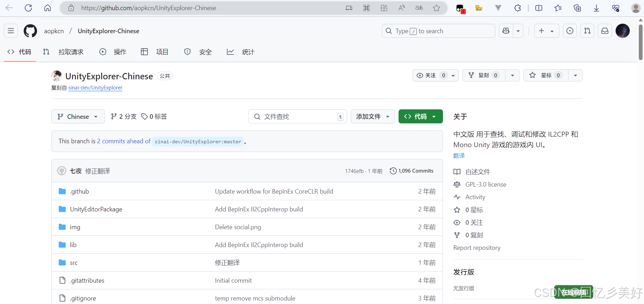This screenshot has width=644, height=304.
Task: Open browser favorites list icon
Action: 558,8
